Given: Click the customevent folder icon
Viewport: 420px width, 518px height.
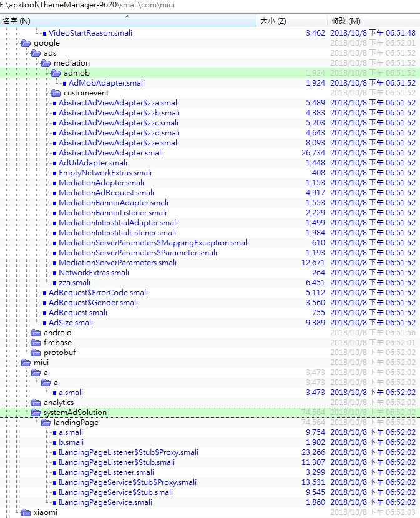Looking at the screenshot, I should pyautogui.click(x=56, y=93).
